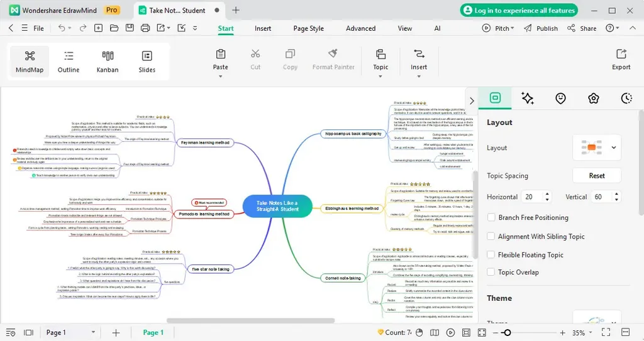This screenshot has height=341, width=644.
Task: Open a file using folder icon
Action: point(114,28)
